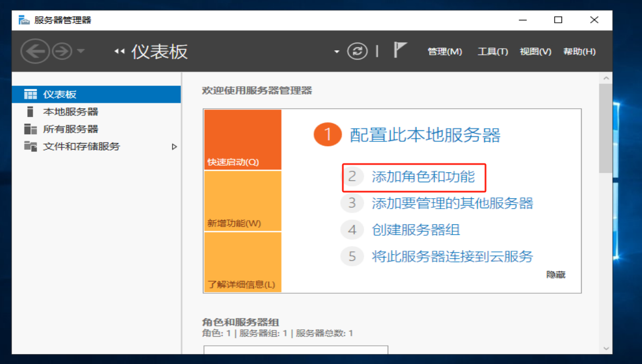Open the 帮助(H) menu
Screen dimensions: 642x364
coord(580,51)
